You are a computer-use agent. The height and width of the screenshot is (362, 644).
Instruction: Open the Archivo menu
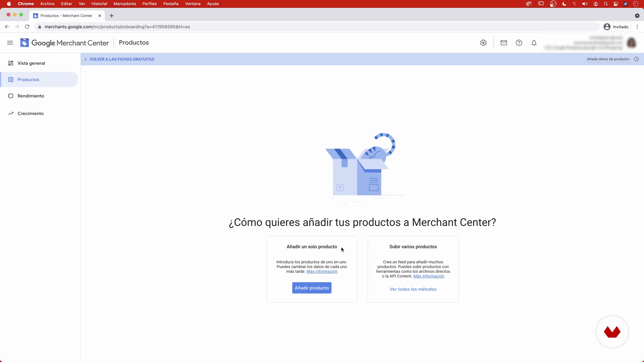click(x=47, y=4)
